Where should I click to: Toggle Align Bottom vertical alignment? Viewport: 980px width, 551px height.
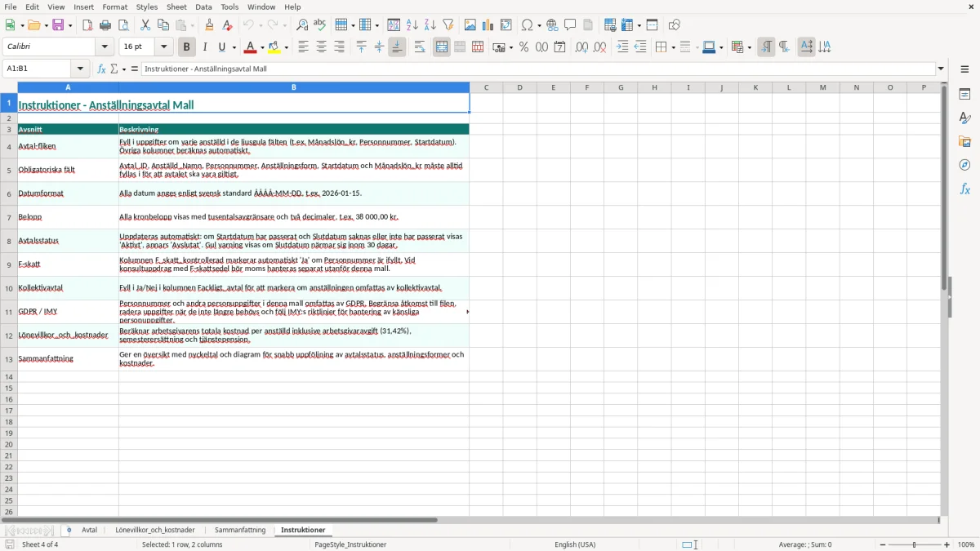(397, 47)
